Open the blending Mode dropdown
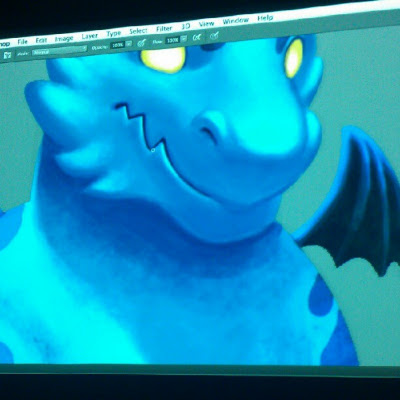Image resolution: width=400 pixels, height=400 pixels. [59, 51]
